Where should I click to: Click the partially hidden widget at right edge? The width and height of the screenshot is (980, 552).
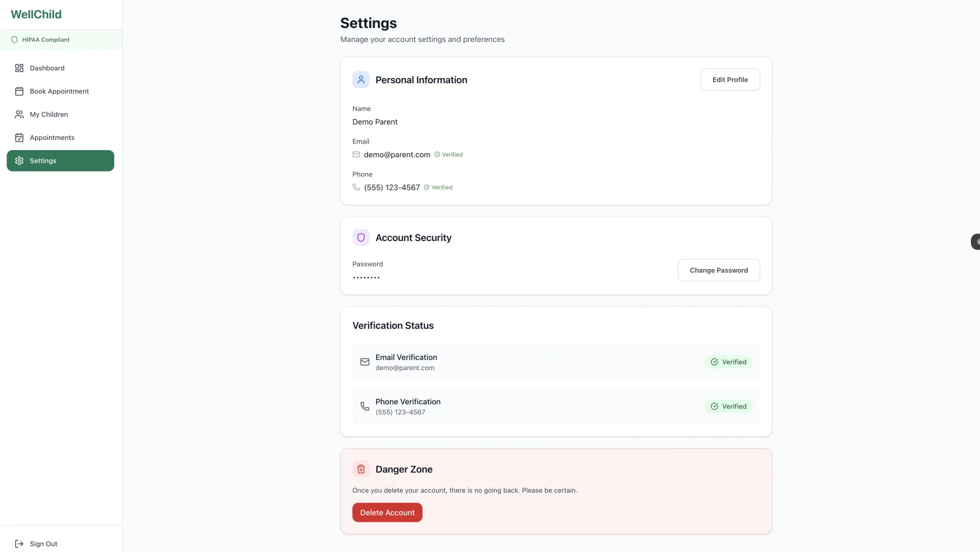(976, 242)
